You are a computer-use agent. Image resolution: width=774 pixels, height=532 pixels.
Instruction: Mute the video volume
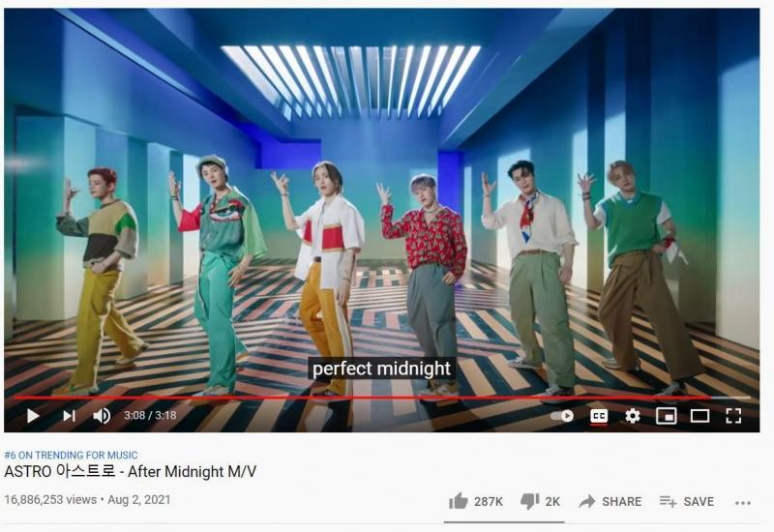pos(103,416)
